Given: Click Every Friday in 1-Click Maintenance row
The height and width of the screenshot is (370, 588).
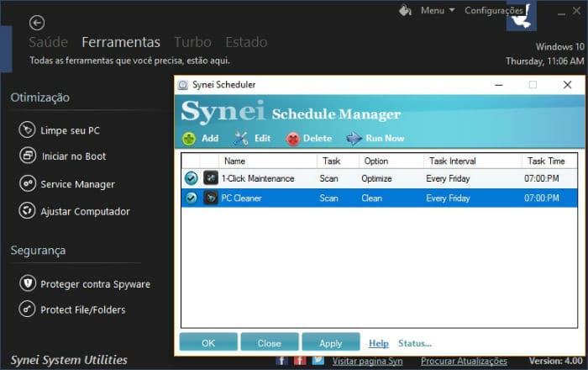Looking at the screenshot, I should pyautogui.click(x=448, y=178).
